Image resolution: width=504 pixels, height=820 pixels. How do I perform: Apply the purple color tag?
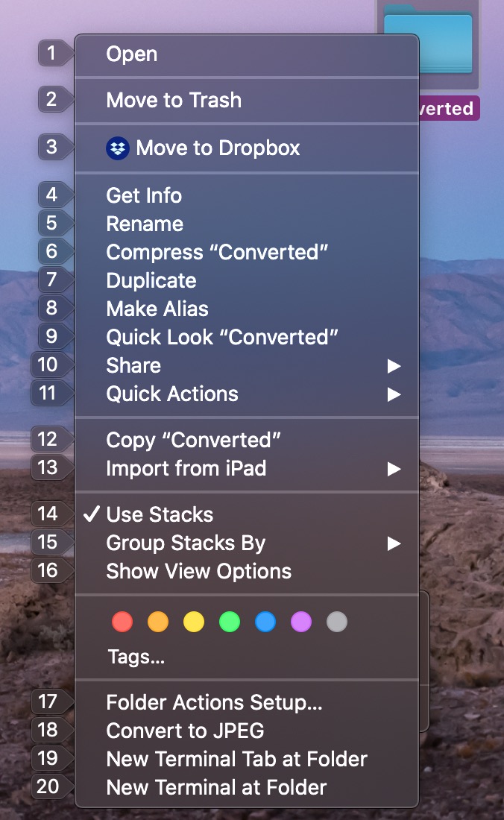301,622
